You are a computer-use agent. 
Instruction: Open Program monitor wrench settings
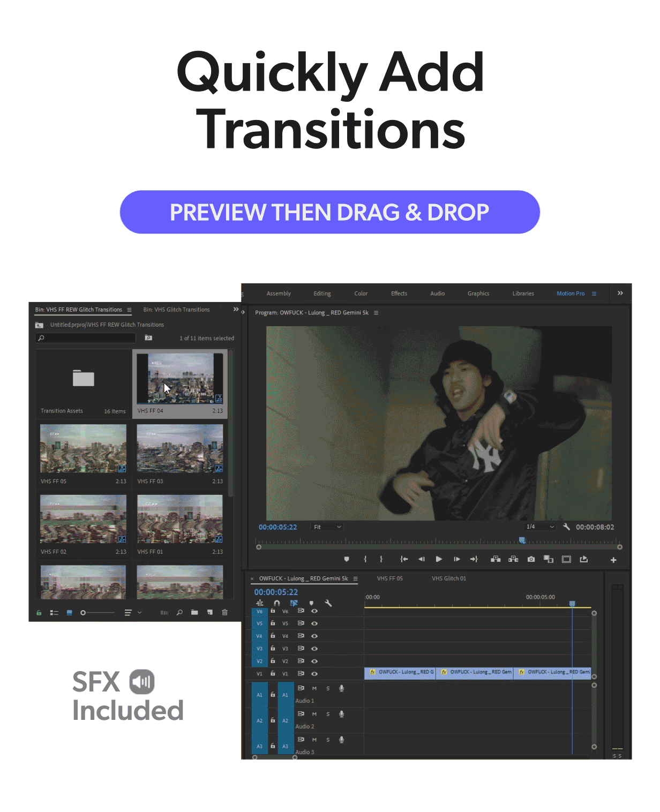(566, 527)
